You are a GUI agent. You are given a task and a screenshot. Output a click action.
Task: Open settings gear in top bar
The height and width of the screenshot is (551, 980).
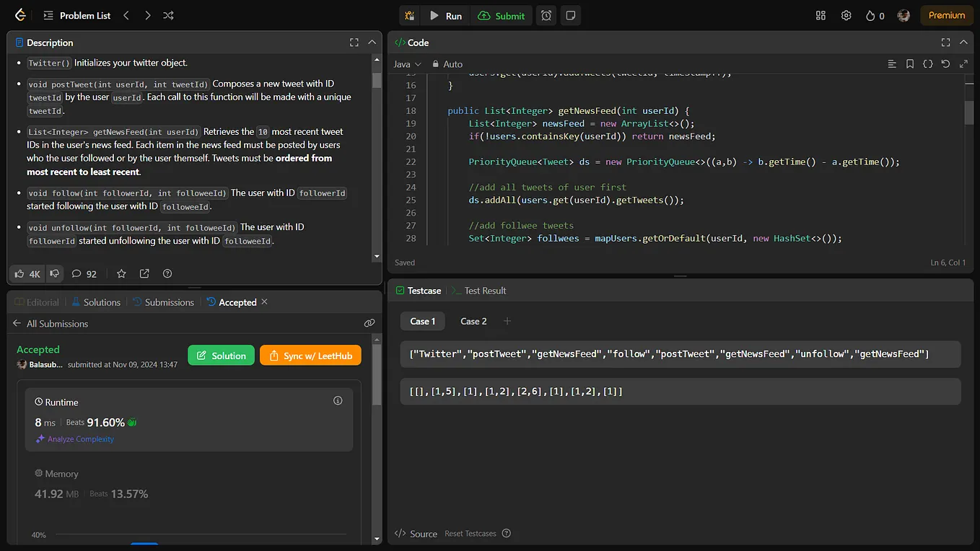[846, 15]
